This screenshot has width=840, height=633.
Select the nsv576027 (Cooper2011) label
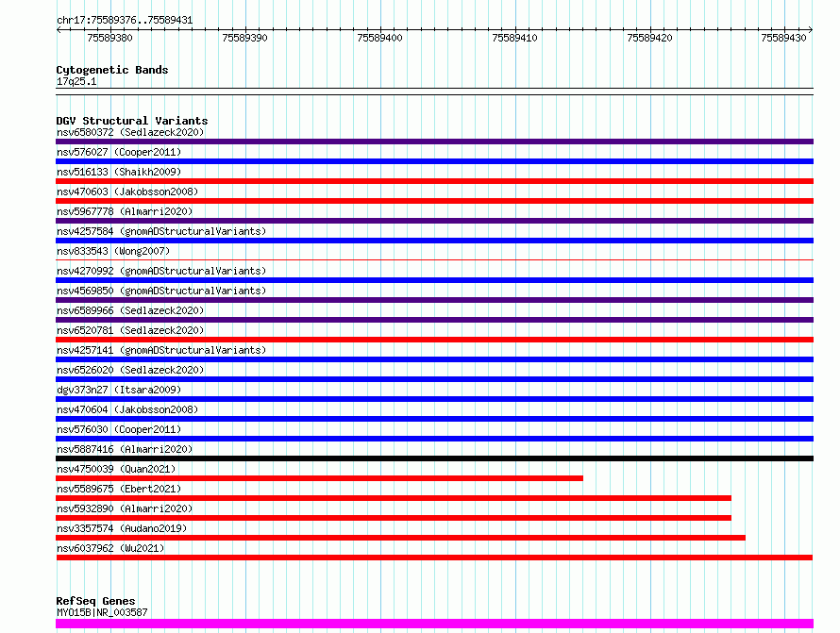click(119, 152)
